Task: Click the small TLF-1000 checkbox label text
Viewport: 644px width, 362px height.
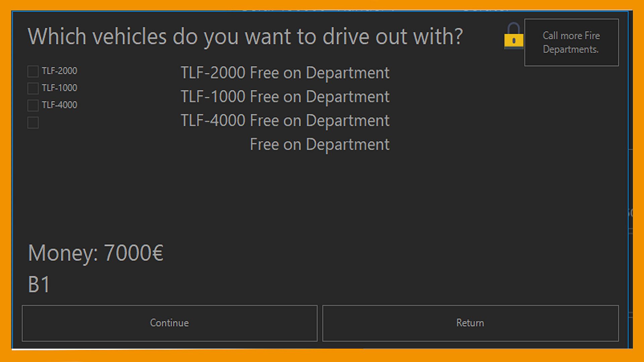Action: [x=59, y=88]
